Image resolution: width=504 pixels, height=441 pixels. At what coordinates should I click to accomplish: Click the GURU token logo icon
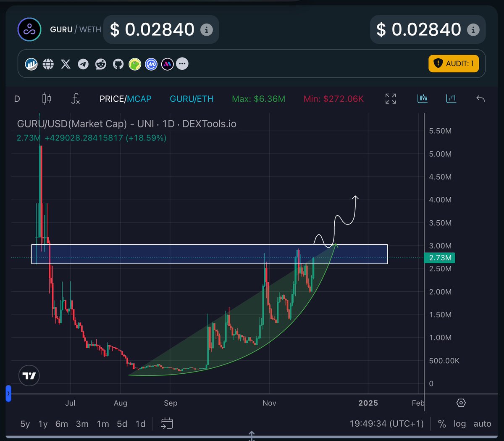pyautogui.click(x=29, y=29)
